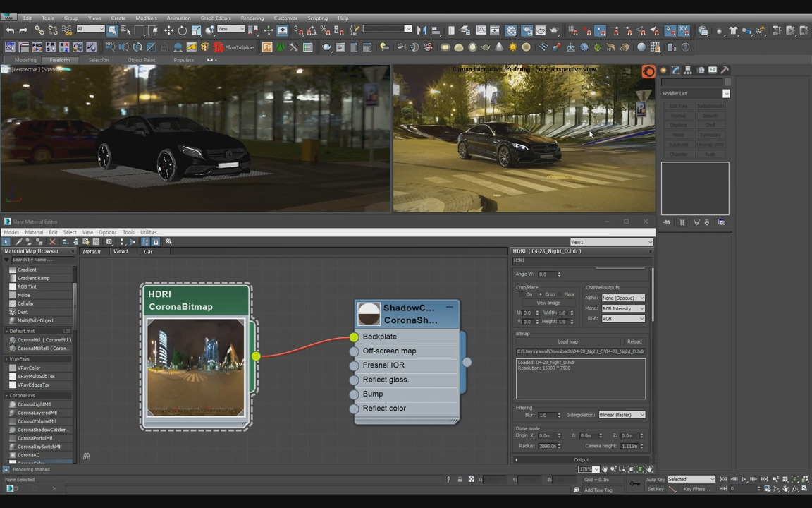Switch to the Car view tab

coord(148,252)
